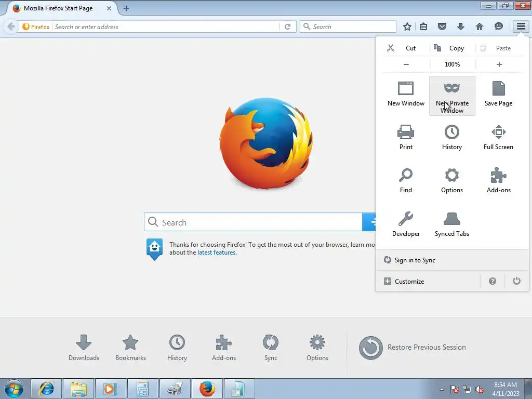Open Calculator from taskbar
This screenshot has width=532, height=399.
coord(142,389)
